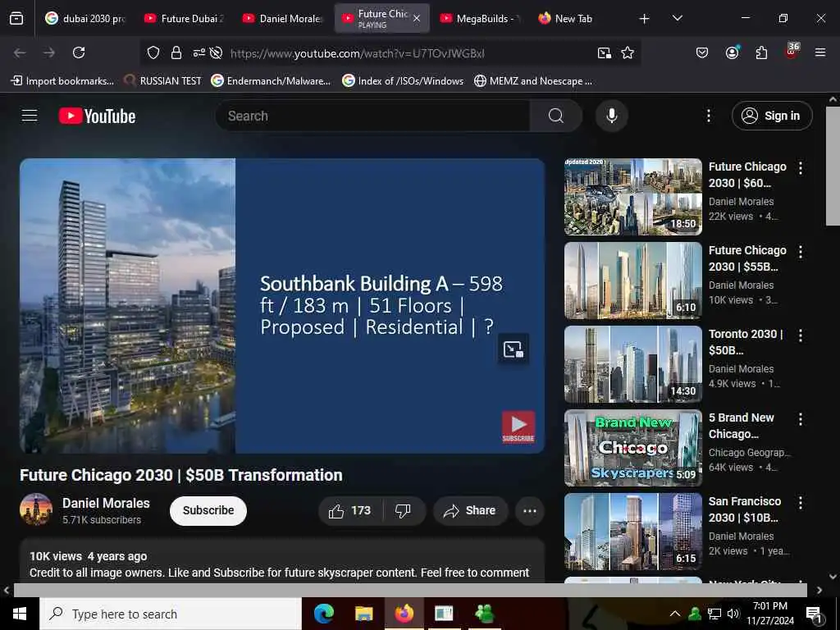
Task: Open Future Chicago 2030 $60 video thumbnail
Action: click(x=632, y=197)
